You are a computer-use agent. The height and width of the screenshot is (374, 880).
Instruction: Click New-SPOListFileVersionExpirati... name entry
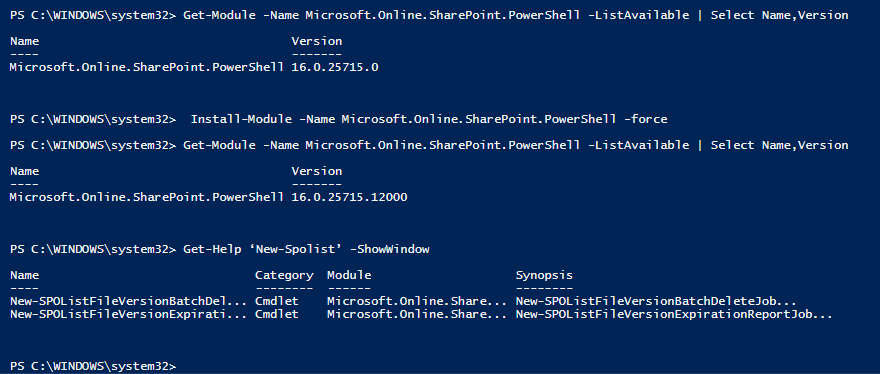click(129, 314)
